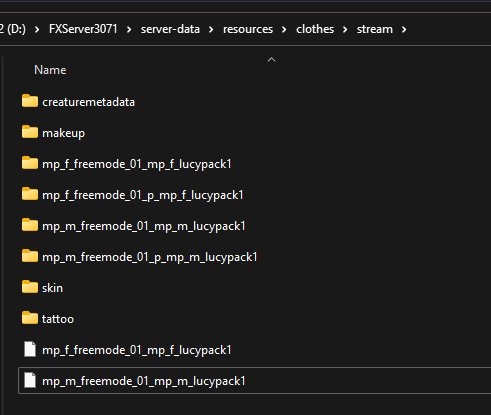Expand the chevron after server-data breadcrumb
The height and width of the screenshot is (415, 491).
[211, 30]
